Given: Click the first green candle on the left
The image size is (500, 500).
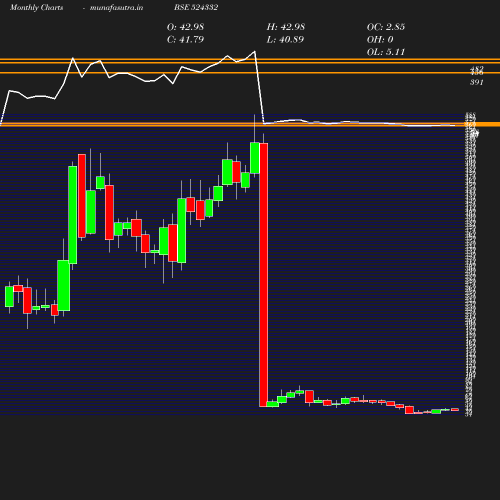Looking at the screenshot, I should (9, 296).
